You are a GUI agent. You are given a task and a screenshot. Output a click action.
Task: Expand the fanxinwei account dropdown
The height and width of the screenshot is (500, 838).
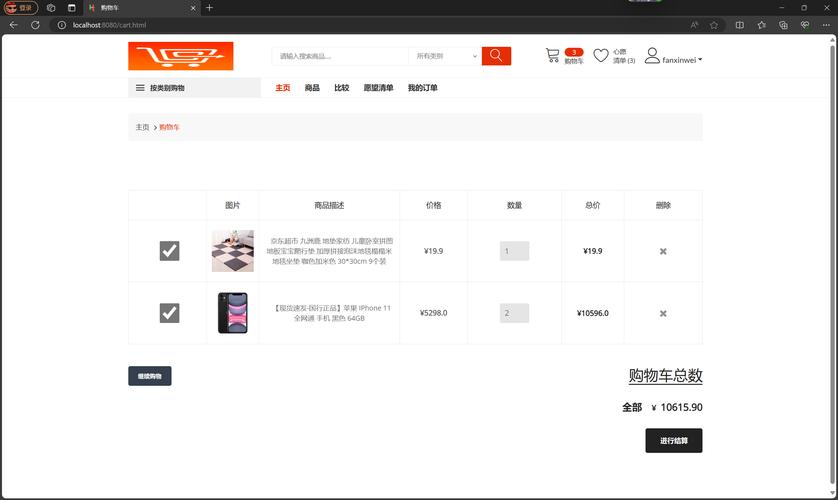[x=682, y=60]
